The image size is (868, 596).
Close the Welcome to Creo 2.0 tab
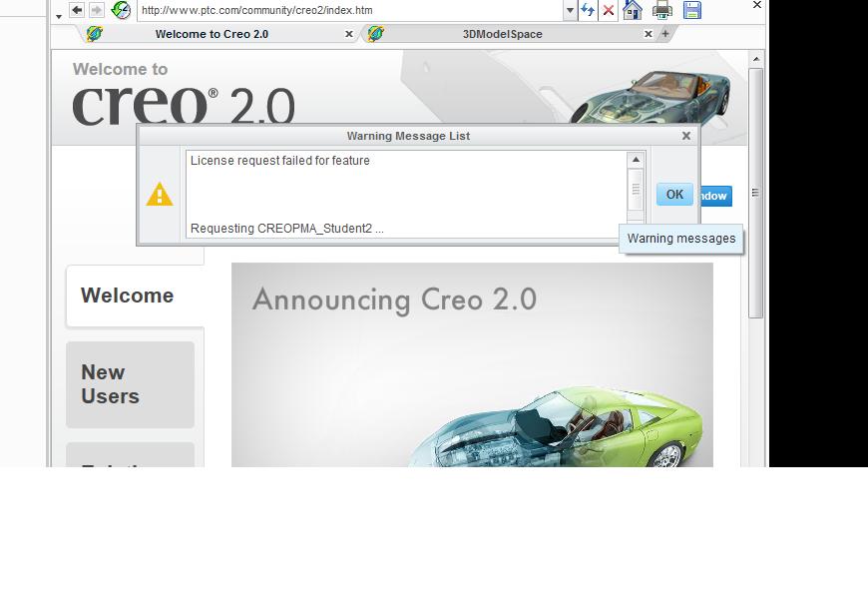pyautogui.click(x=349, y=34)
